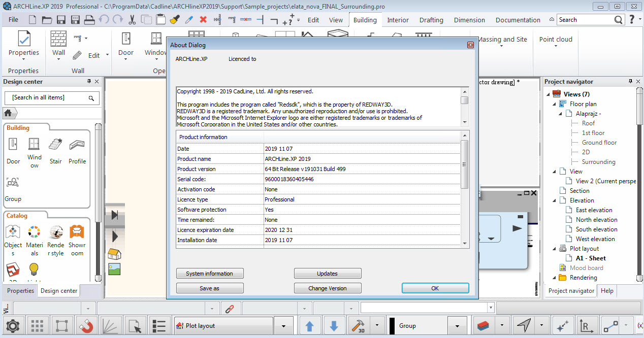This screenshot has width=644, height=338.
Task: Click the layers stack icon in bottom bar
Action: (483, 326)
